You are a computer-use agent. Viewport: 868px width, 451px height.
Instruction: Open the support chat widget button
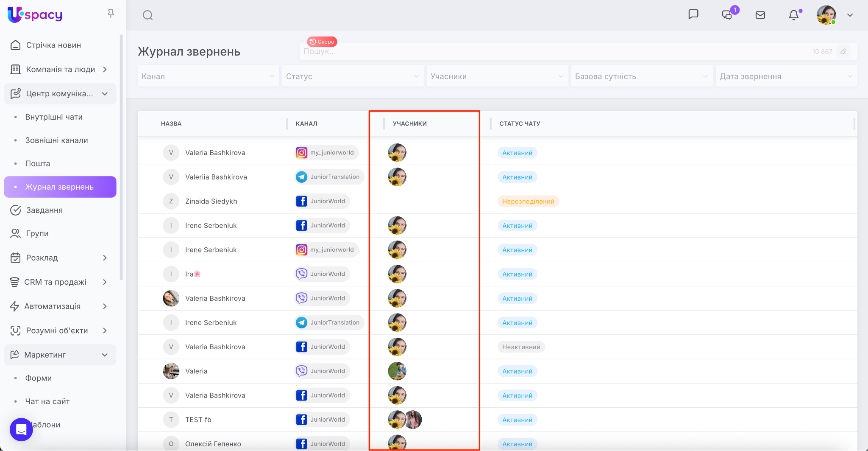click(21, 429)
